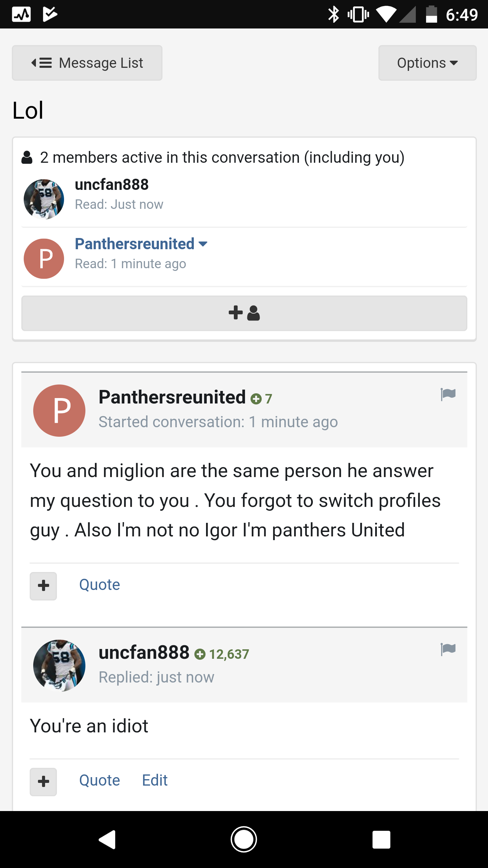Image resolution: width=488 pixels, height=868 pixels.
Task: Edit the "You're an idiot" reply
Action: click(x=155, y=780)
